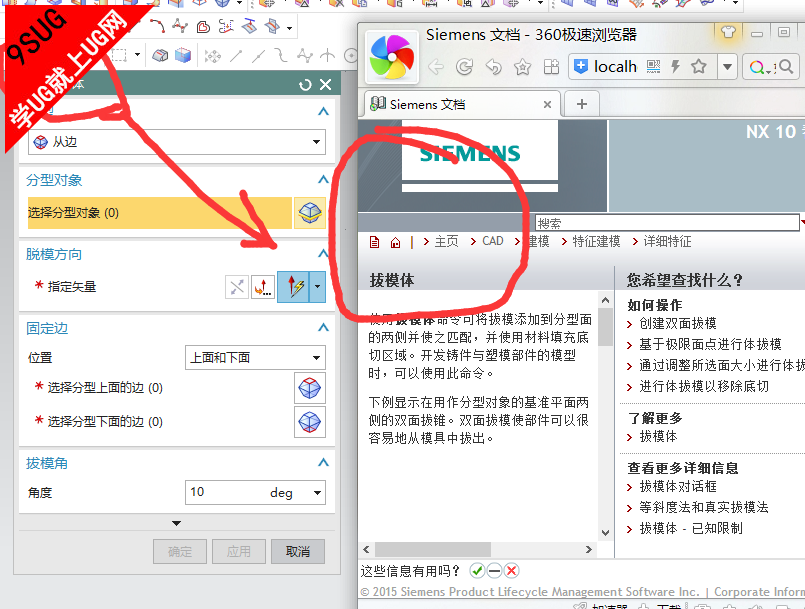The height and width of the screenshot is (609, 805).
Task: Click the reset dialog icon in dialog title
Action: pos(305,85)
